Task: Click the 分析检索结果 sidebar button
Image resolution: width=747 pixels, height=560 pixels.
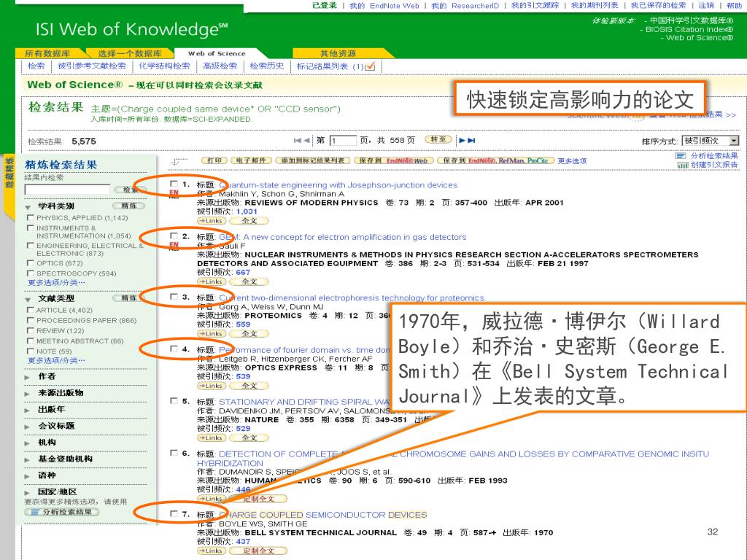Action: coord(62,512)
